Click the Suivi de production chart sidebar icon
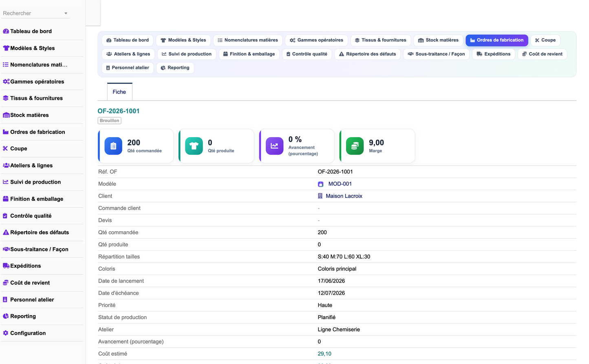This screenshot has width=589, height=364. point(6,182)
